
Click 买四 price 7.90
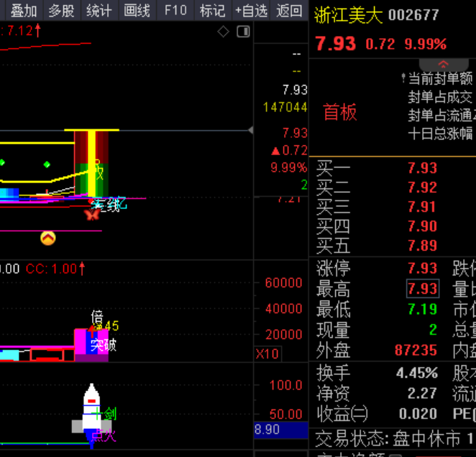click(422, 226)
